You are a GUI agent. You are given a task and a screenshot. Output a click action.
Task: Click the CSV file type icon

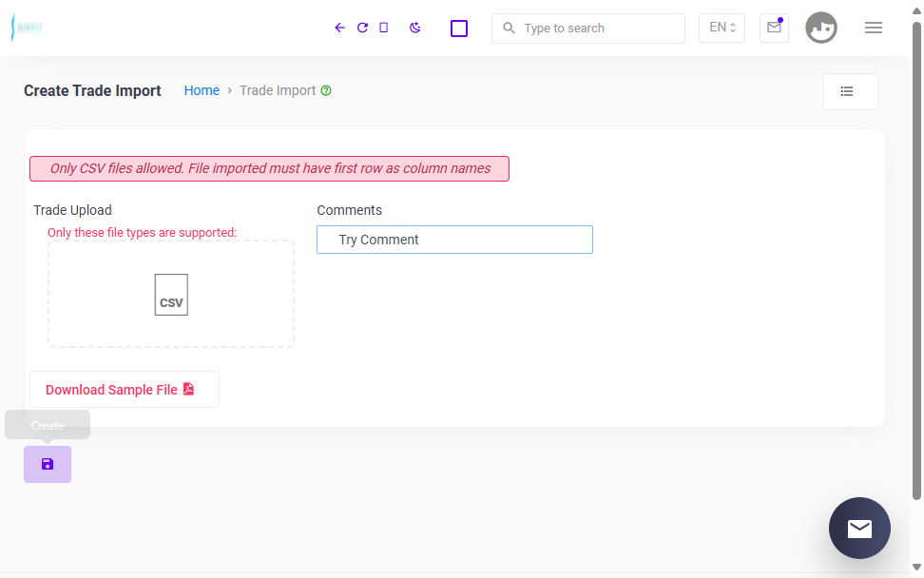click(171, 295)
